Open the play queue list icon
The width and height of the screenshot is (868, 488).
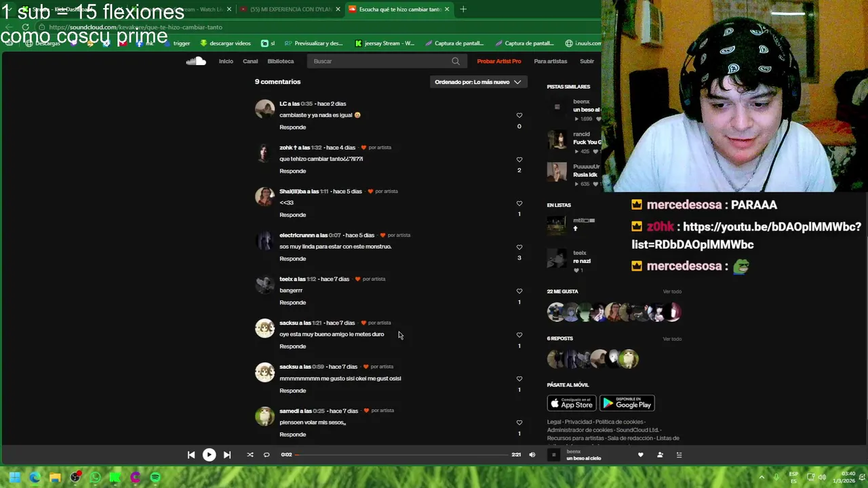[x=679, y=455]
